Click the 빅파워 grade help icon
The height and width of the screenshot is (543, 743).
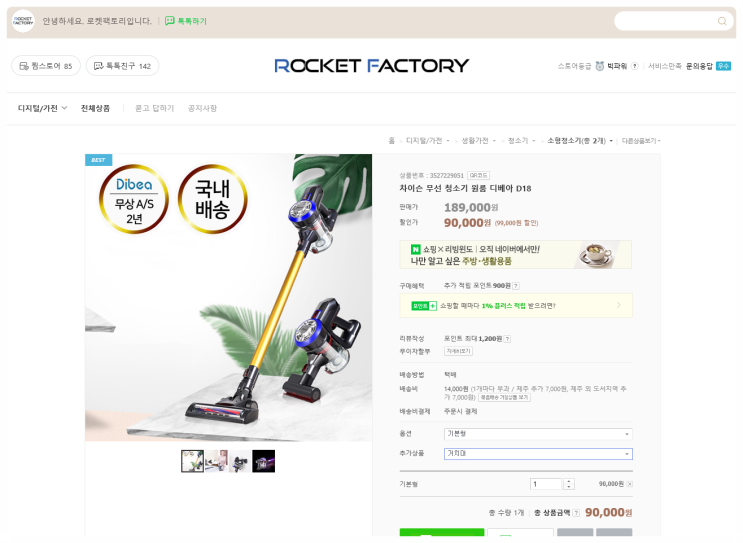634,66
